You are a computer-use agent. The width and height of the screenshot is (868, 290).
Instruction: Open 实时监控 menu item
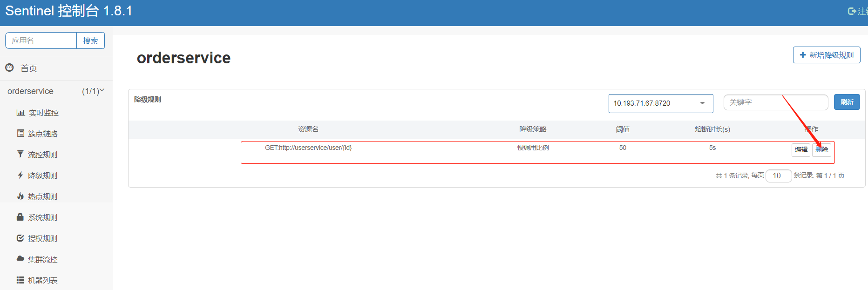pos(44,113)
